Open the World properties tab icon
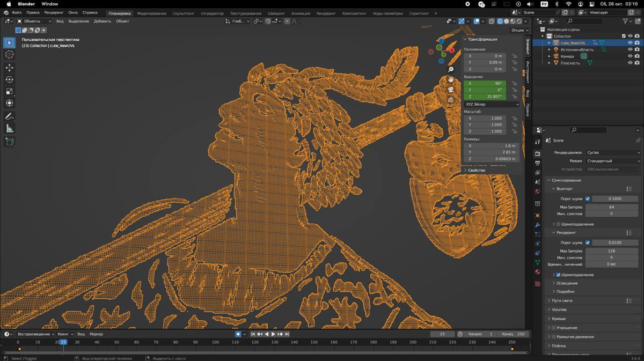Viewport: 644px width, 361px height. [x=538, y=191]
